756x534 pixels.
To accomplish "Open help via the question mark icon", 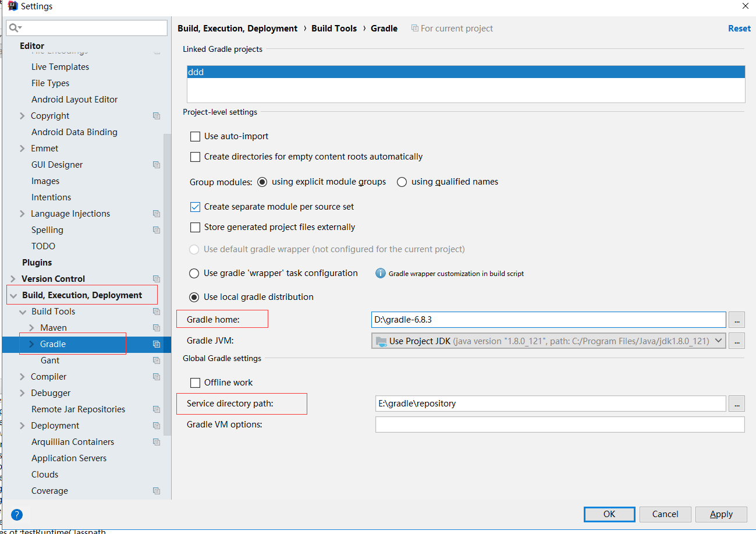I will coord(16,514).
